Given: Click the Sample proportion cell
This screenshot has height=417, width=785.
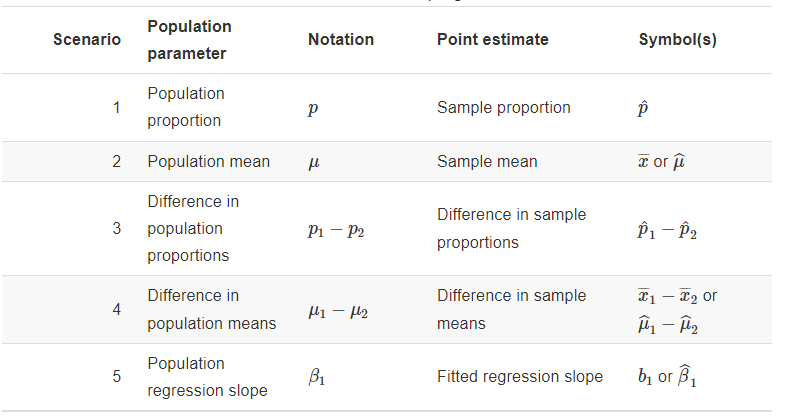Looking at the screenshot, I should pyautogui.click(x=503, y=107).
